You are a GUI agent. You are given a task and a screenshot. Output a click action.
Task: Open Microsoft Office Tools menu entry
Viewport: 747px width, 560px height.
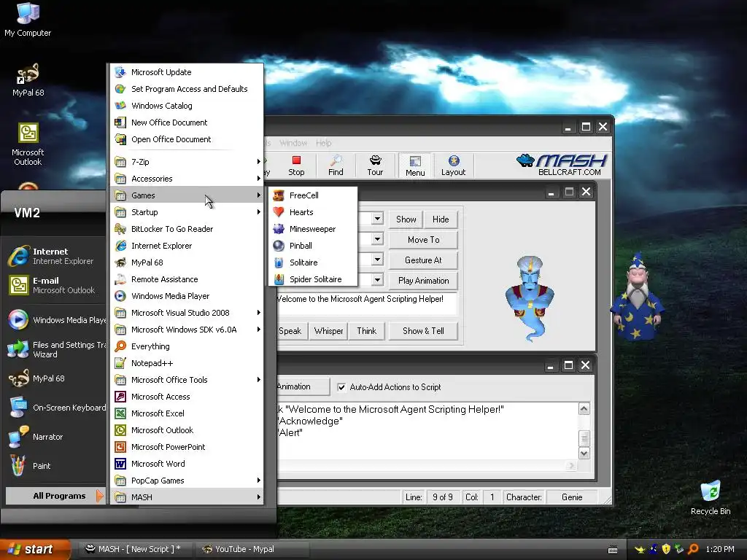coord(187,379)
